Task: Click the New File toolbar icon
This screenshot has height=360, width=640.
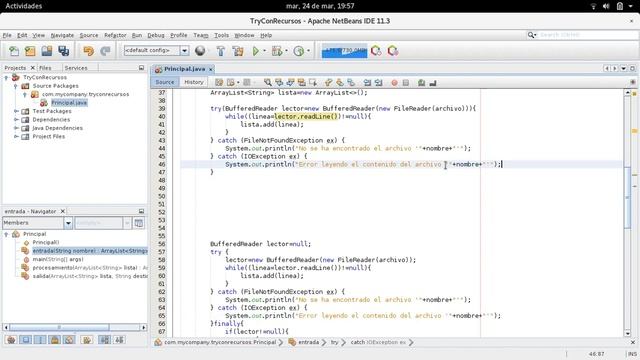Action: [x=14, y=51]
